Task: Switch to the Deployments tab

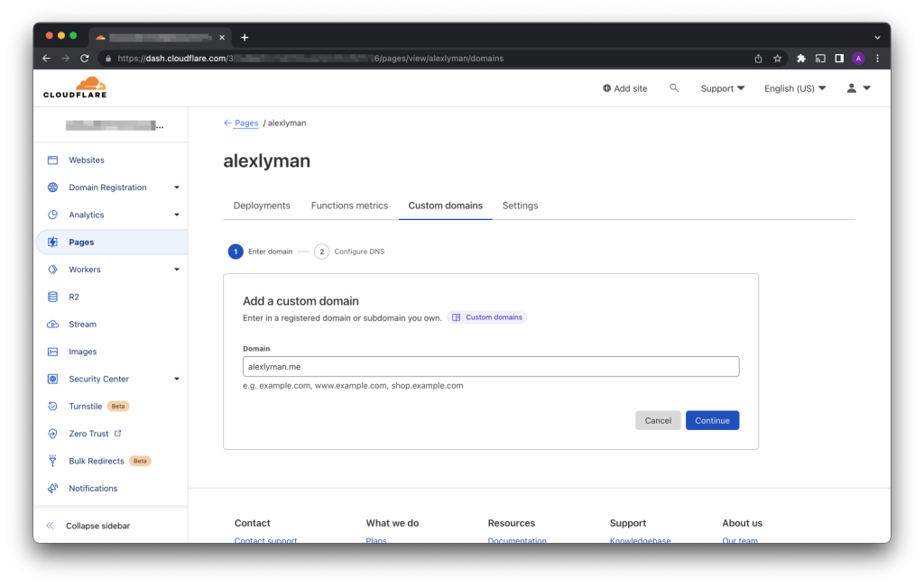Action: pyautogui.click(x=262, y=206)
